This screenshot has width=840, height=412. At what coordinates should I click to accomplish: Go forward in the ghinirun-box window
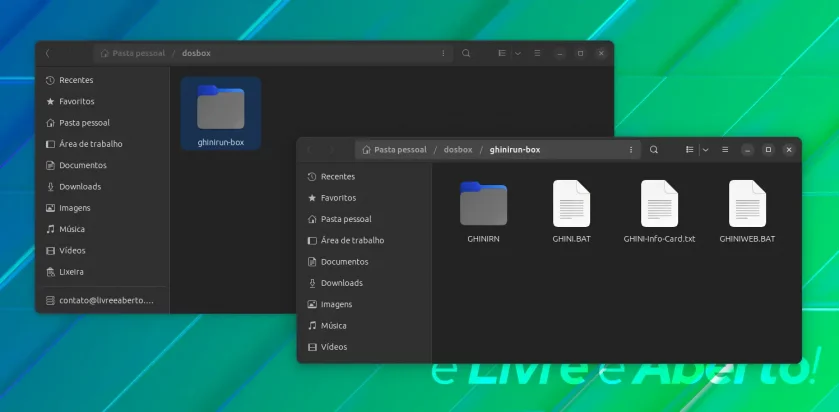(331, 150)
